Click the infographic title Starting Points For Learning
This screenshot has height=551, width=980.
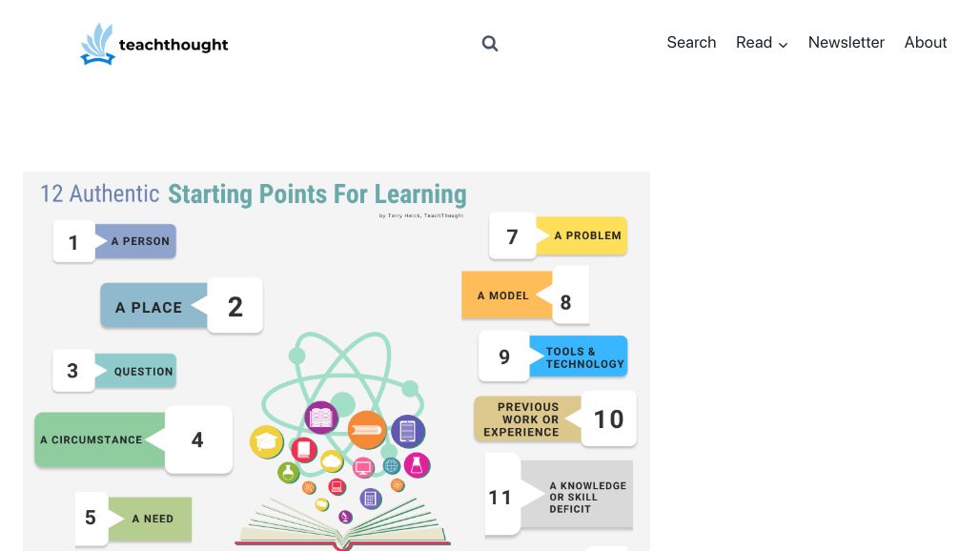316,194
